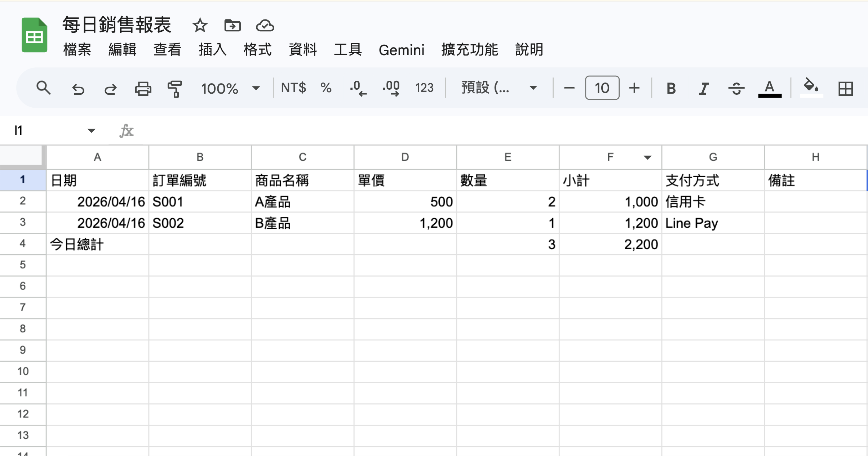Image resolution: width=868 pixels, height=456 pixels.
Task: Toggle bold formatting
Action: (670, 88)
